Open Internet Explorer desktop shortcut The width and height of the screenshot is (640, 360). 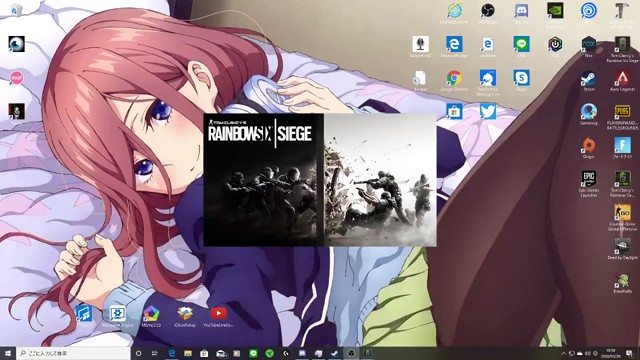click(454, 11)
